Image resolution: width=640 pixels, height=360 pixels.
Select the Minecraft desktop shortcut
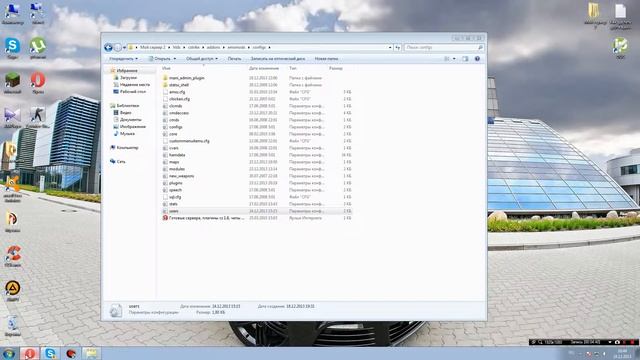coord(12,83)
